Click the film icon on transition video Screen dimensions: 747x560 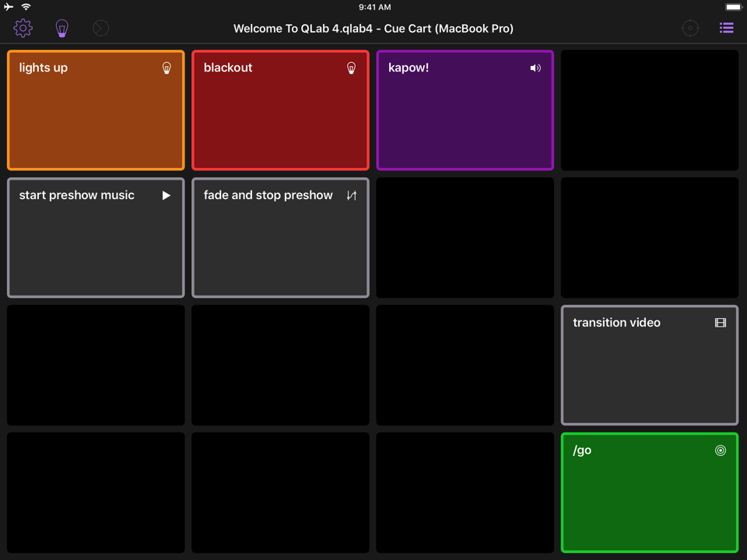[721, 323]
